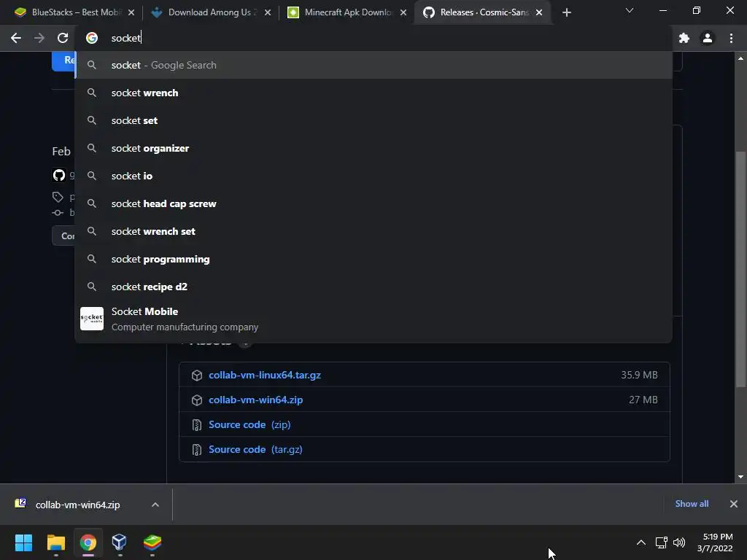The height and width of the screenshot is (560, 747).
Task: Open the Windows Start menu
Action: (23, 542)
